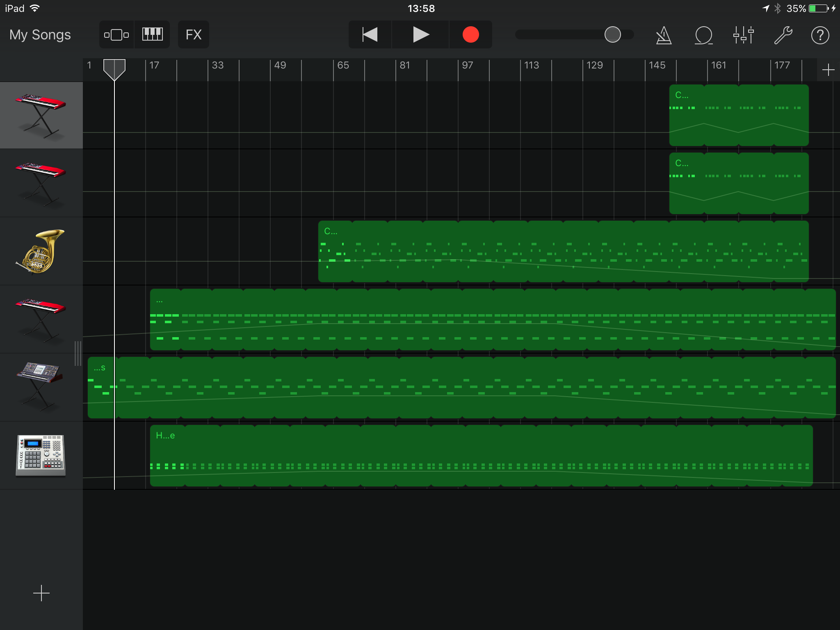
Task: Adjust the master volume slider knob
Action: pyautogui.click(x=612, y=35)
